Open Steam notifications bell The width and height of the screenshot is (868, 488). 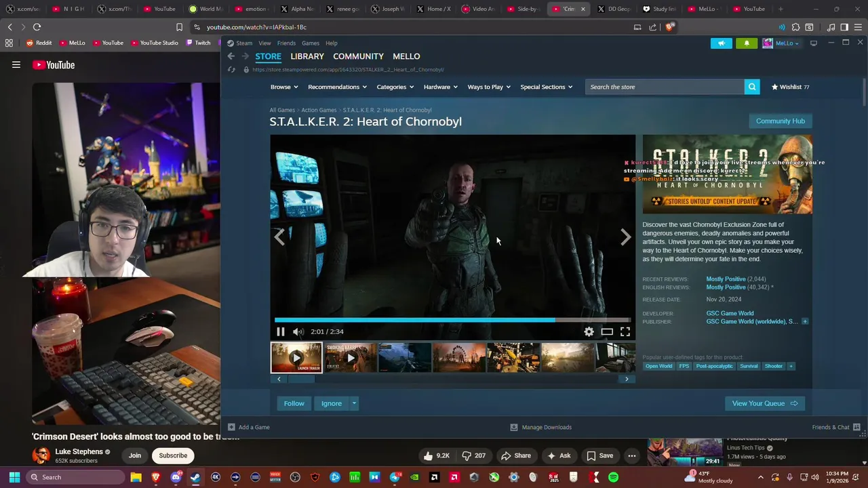coord(747,43)
